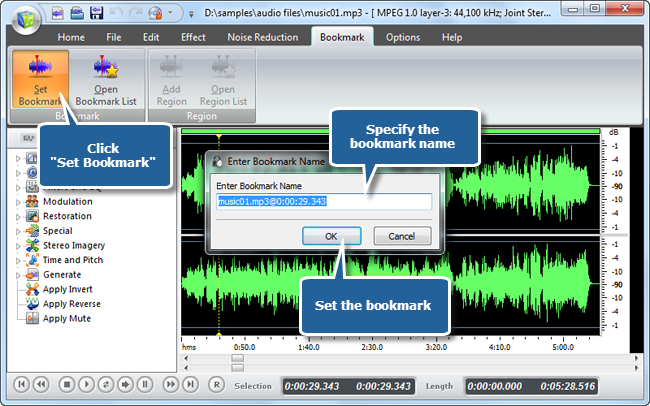The width and height of the screenshot is (650, 406).
Task: Click the undo arrow in quick access toolbar
Action: [x=116, y=13]
